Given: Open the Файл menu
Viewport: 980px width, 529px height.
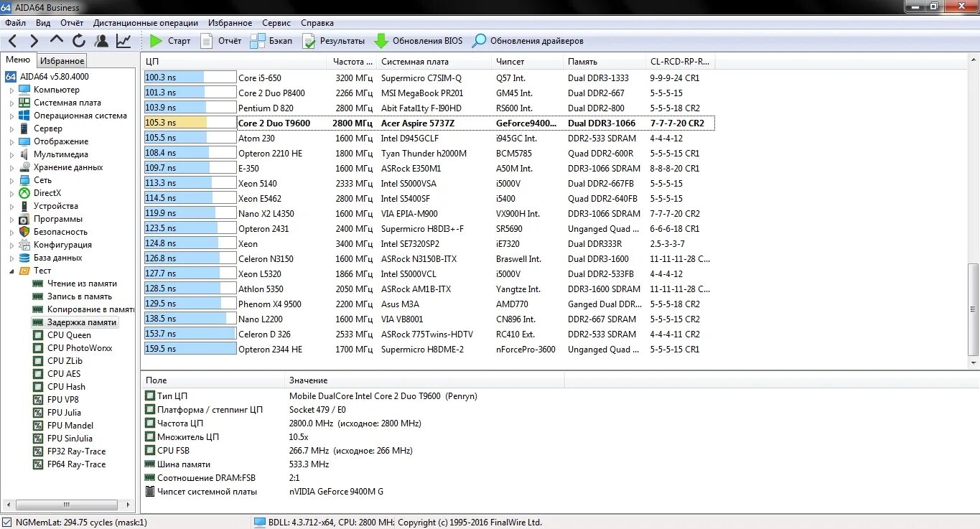Looking at the screenshot, I should pos(15,22).
